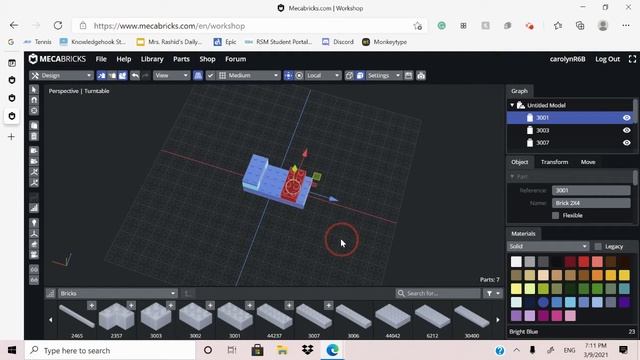Open File Explorer from the taskbar
The image size is (640, 360).
[282, 350]
